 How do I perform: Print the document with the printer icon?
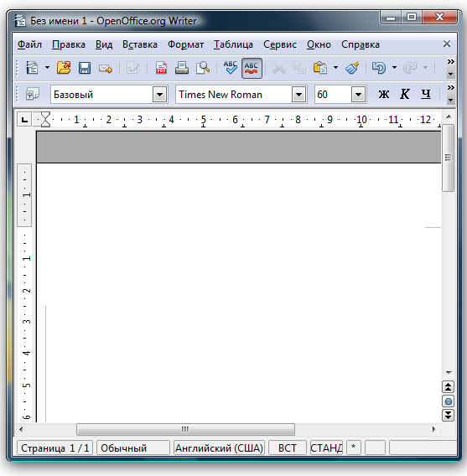182,68
